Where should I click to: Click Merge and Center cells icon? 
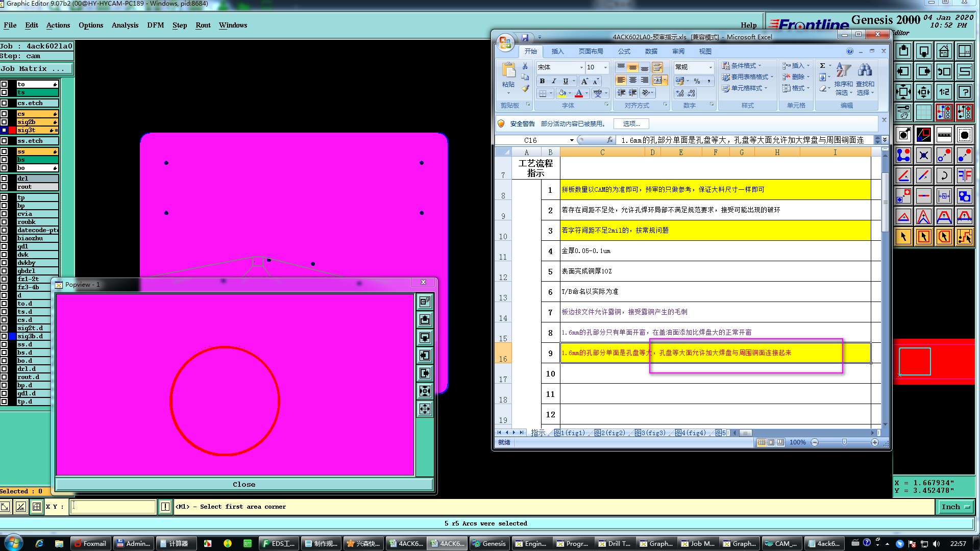coord(658,80)
